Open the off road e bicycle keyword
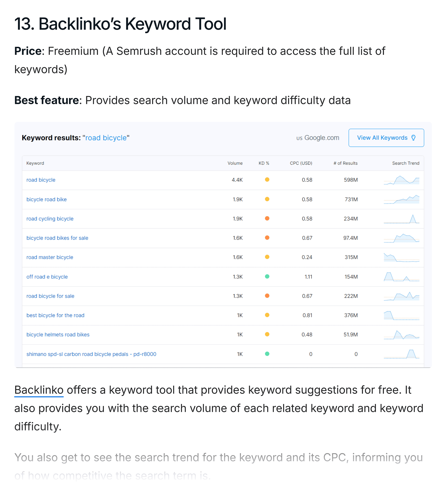448x493 pixels. point(47,277)
